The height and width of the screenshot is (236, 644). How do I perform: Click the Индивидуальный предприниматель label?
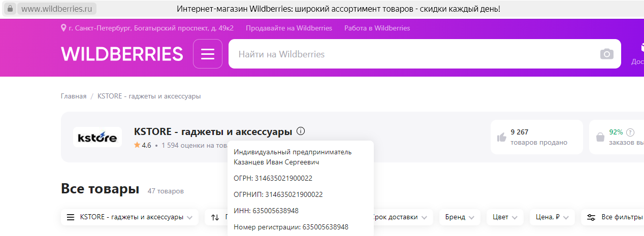tap(293, 152)
